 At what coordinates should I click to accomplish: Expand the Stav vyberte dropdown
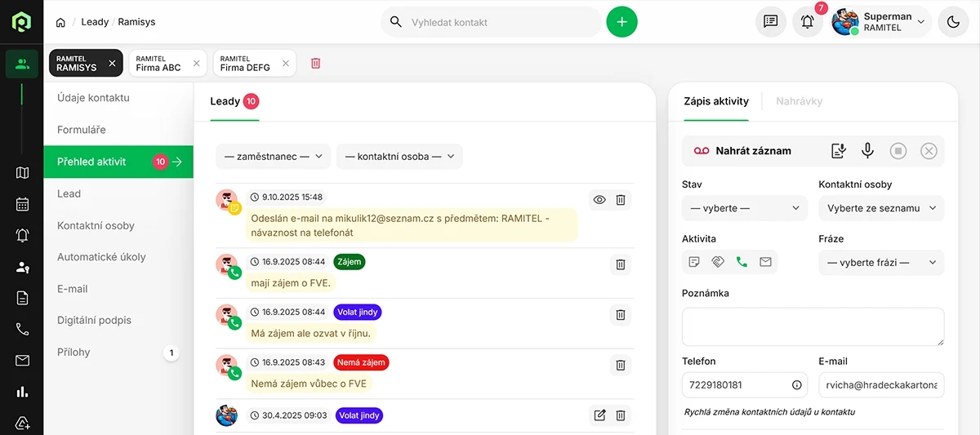pos(744,208)
